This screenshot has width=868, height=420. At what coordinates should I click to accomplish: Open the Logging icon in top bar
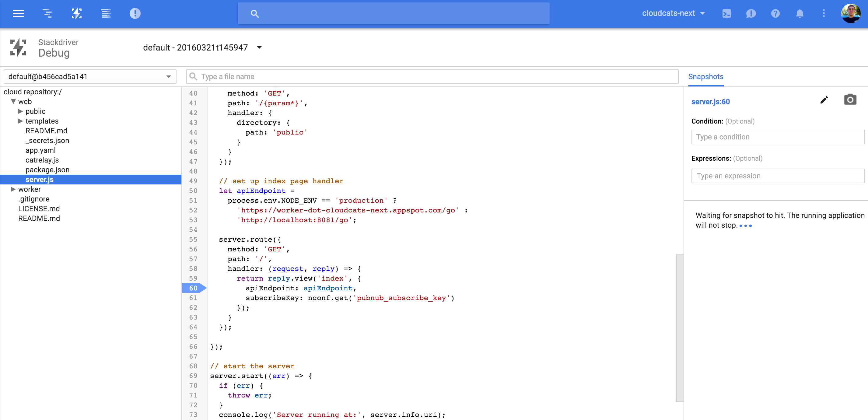(106, 13)
